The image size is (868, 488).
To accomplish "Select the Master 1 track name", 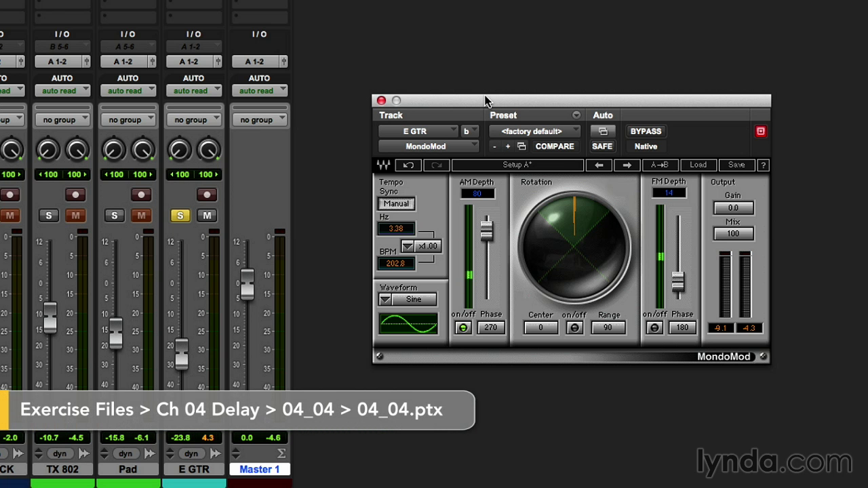I will pos(259,469).
